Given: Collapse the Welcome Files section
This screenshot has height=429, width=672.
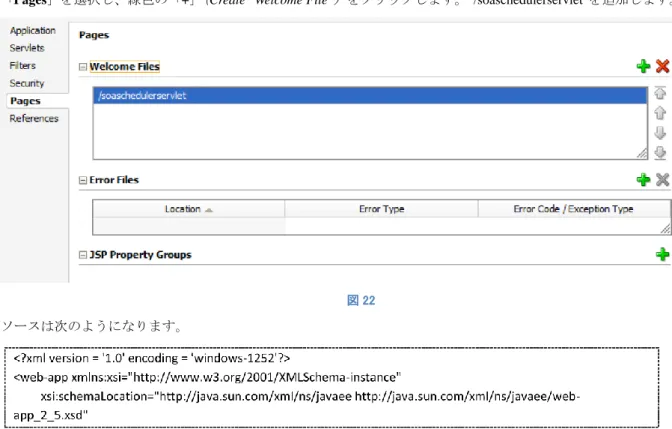Looking at the screenshot, I should coord(83,67).
